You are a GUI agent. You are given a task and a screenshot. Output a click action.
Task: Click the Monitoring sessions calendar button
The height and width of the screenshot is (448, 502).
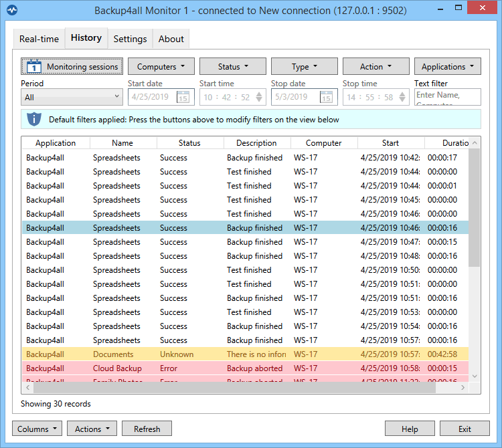pos(72,66)
